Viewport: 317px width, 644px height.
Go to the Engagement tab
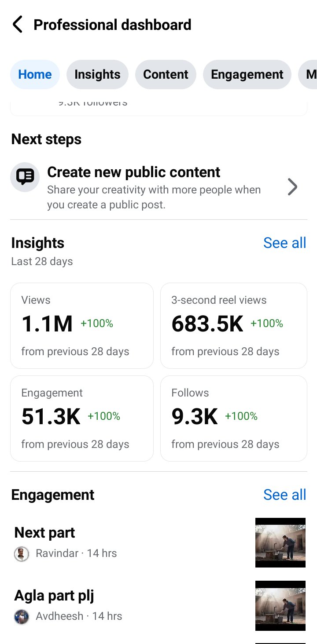click(x=247, y=74)
